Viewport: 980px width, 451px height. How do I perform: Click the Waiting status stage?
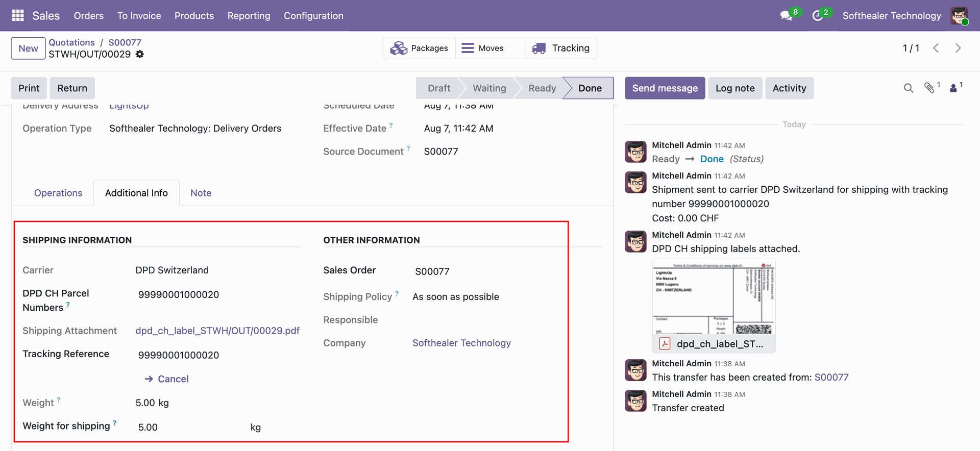coord(489,88)
